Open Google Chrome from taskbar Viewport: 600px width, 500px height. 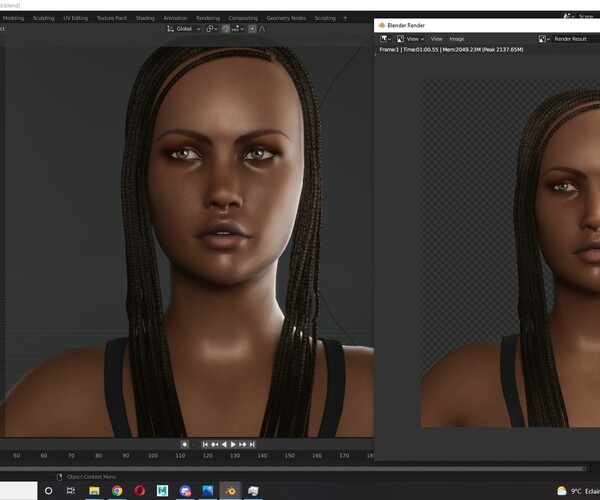117,490
